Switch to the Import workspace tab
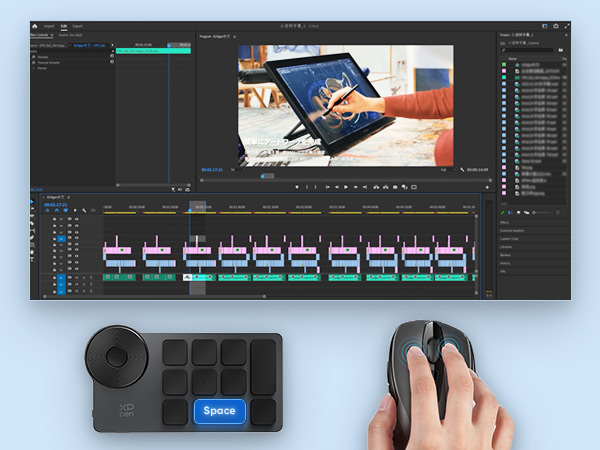 point(50,26)
